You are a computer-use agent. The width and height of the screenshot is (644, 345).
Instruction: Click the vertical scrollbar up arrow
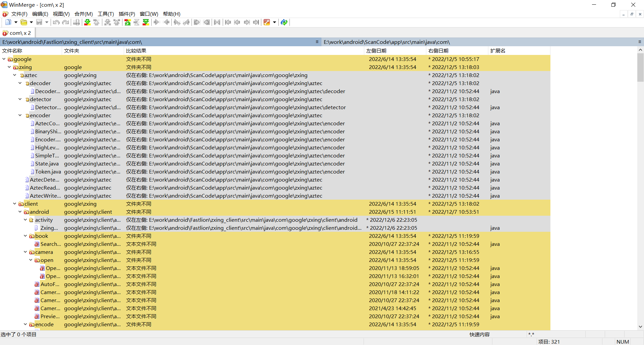[x=640, y=50]
